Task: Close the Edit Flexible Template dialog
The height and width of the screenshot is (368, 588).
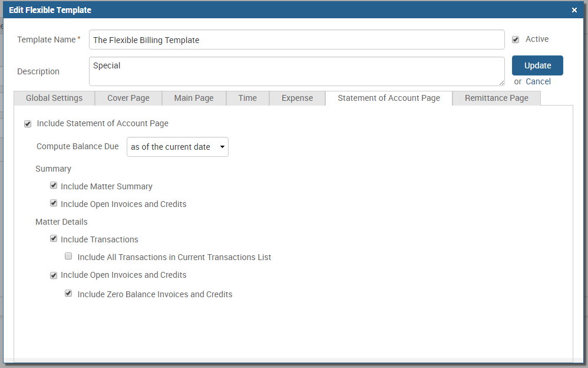Action: (574, 10)
